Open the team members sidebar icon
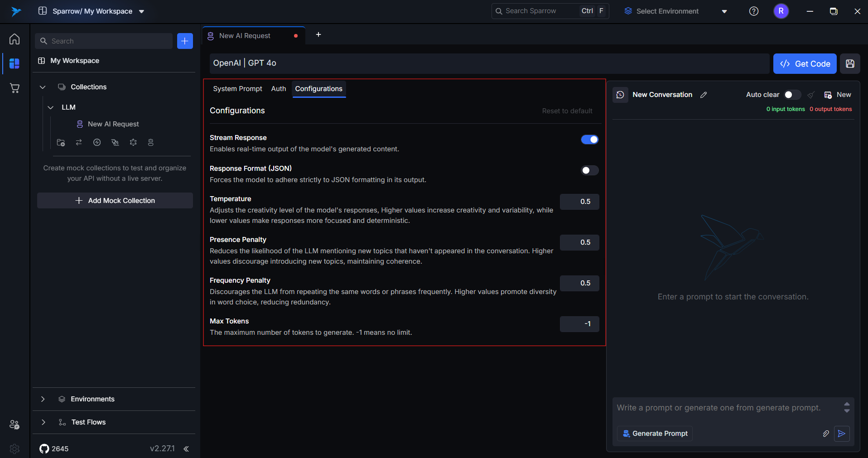The height and width of the screenshot is (458, 868). click(x=14, y=424)
